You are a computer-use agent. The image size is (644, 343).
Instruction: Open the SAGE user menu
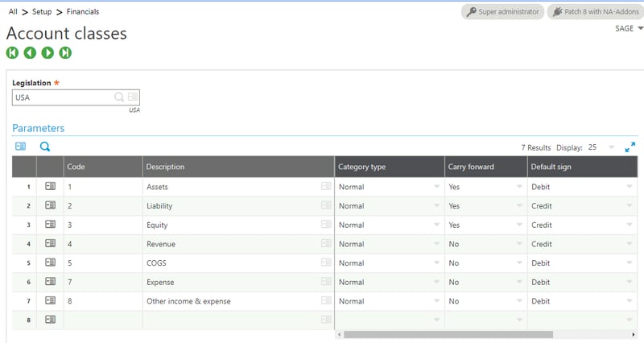(629, 28)
